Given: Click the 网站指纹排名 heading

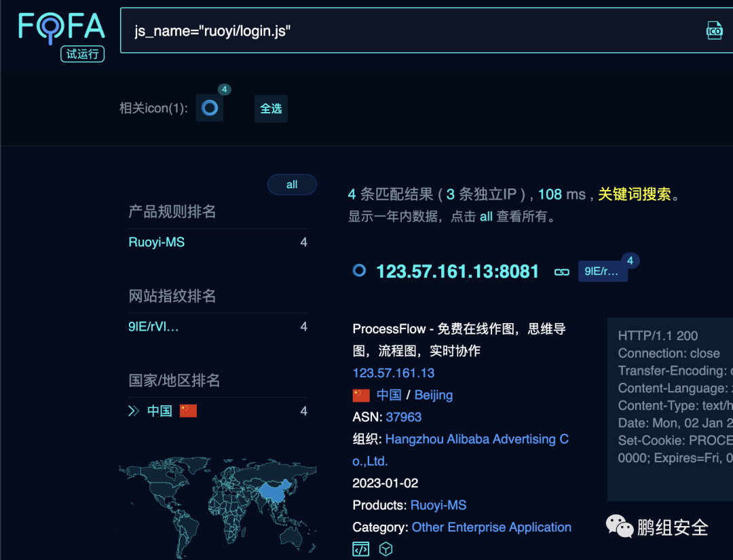Looking at the screenshot, I should 172,296.
